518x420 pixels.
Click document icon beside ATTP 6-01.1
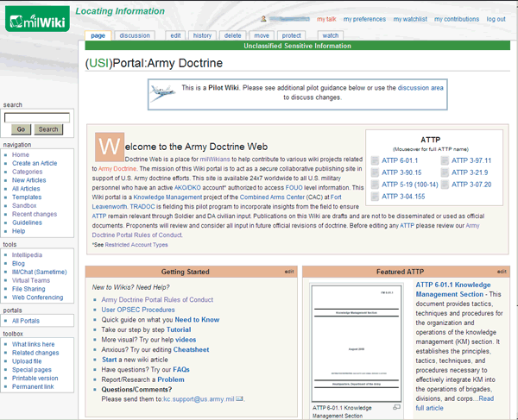[x=374, y=160]
